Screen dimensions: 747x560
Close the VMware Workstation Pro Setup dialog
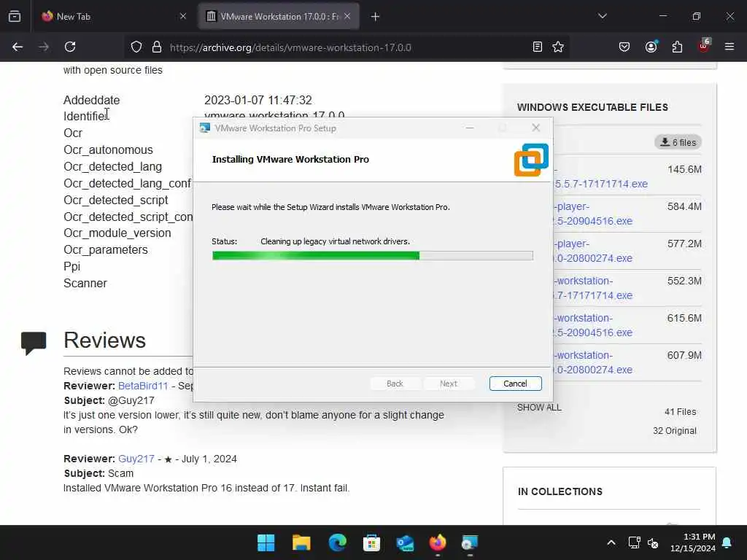click(x=536, y=128)
